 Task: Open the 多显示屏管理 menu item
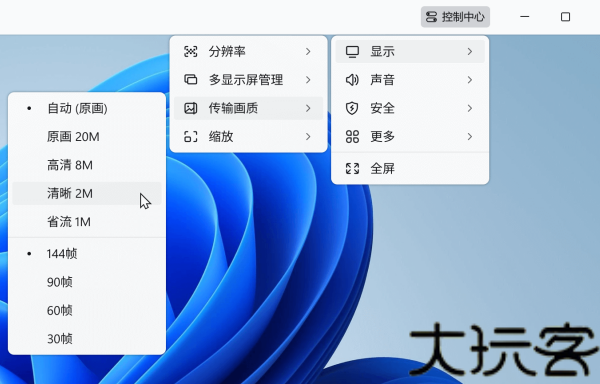click(248, 80)
